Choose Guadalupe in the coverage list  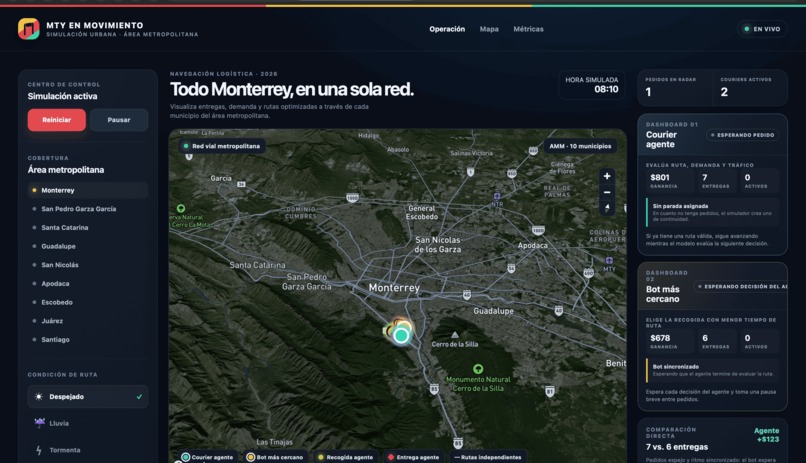[x=88, y=246]
